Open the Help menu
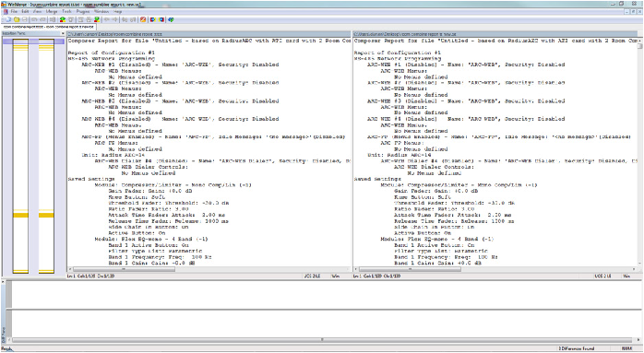Screen dimensions: 644x353 [x=117, y=11]
